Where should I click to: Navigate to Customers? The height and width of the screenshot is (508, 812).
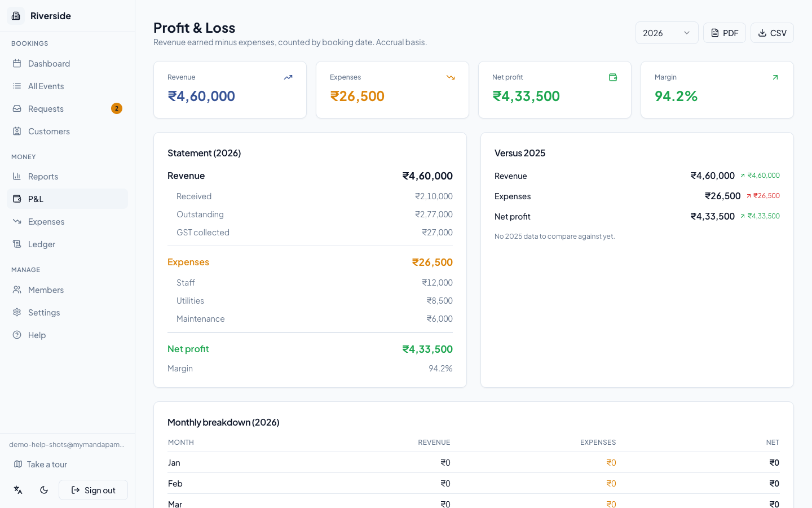coord(67,131)
